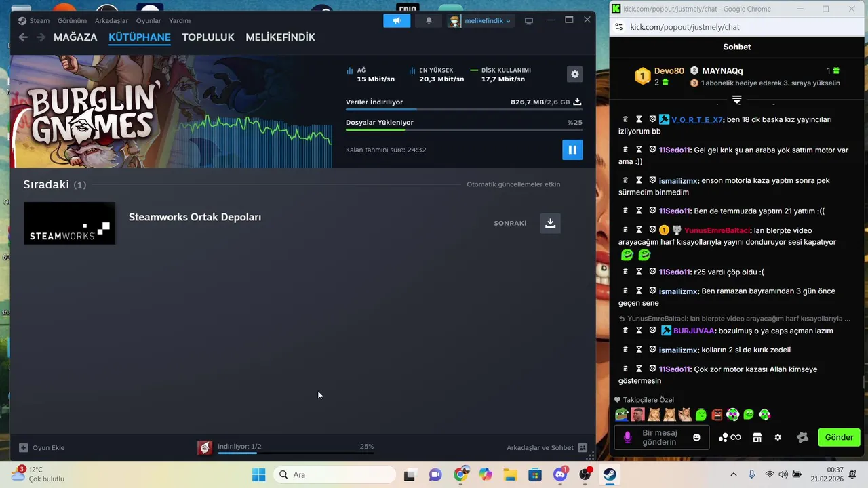The image size is (868, 488).
Task: Click Steamworks Ortak Depoları title
Action: click(195, 217)
